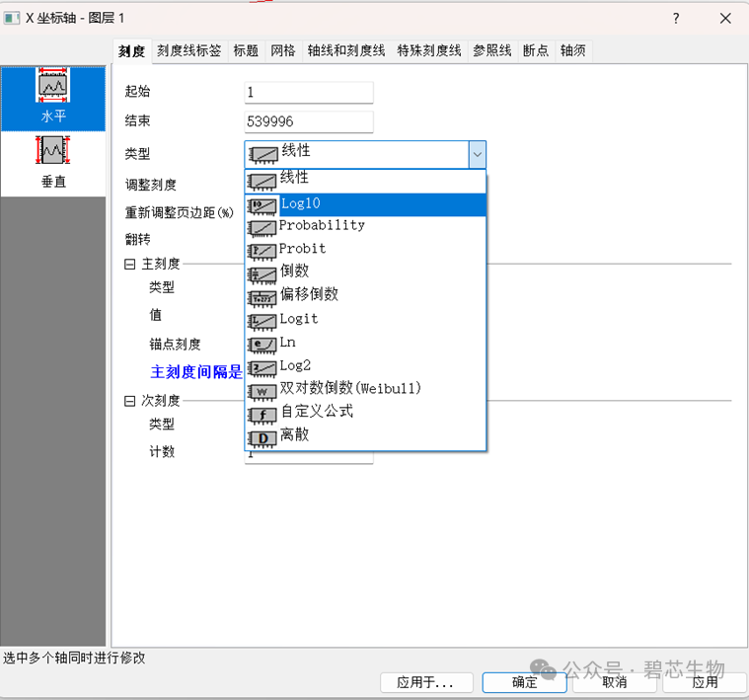Click the Probit scale icon
Screen dimensions: 749x700
(262, 252)
